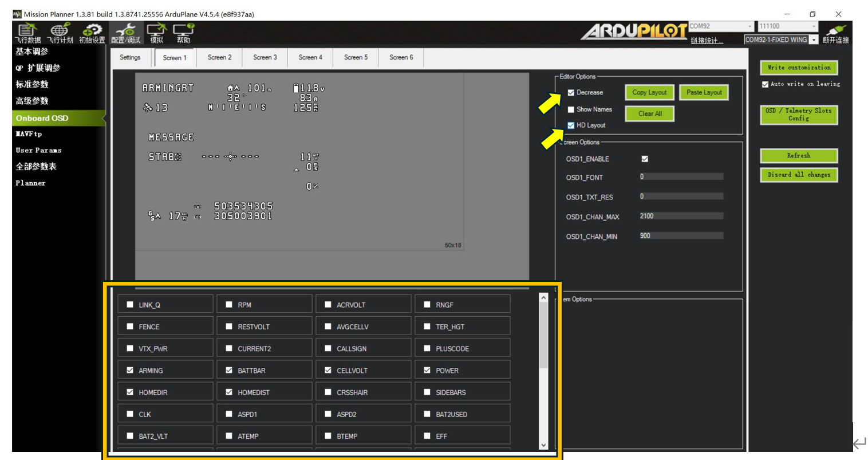Image resolution: width=868 pixels, height=460 pixels.
Task: Select the 配置/调试 config tuning icon
Action: pyautogui.click(x=125, y=33)
